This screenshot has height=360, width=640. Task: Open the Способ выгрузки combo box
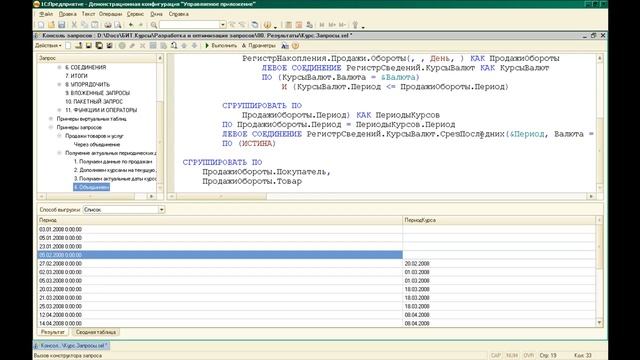(x=124, y=209)
